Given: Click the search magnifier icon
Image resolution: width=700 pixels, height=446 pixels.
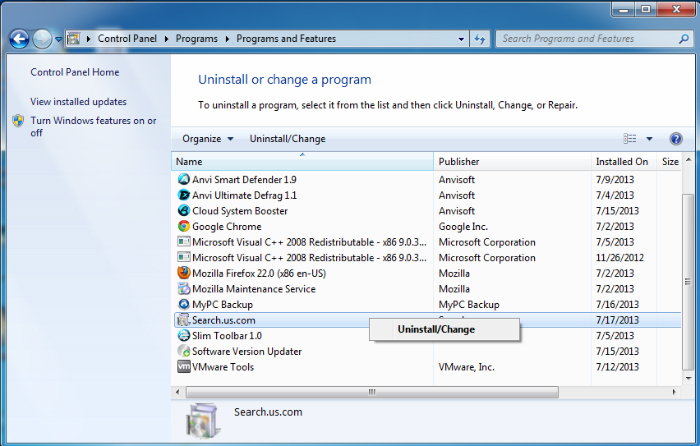Looking at the screenshot, I should [683, 39].
